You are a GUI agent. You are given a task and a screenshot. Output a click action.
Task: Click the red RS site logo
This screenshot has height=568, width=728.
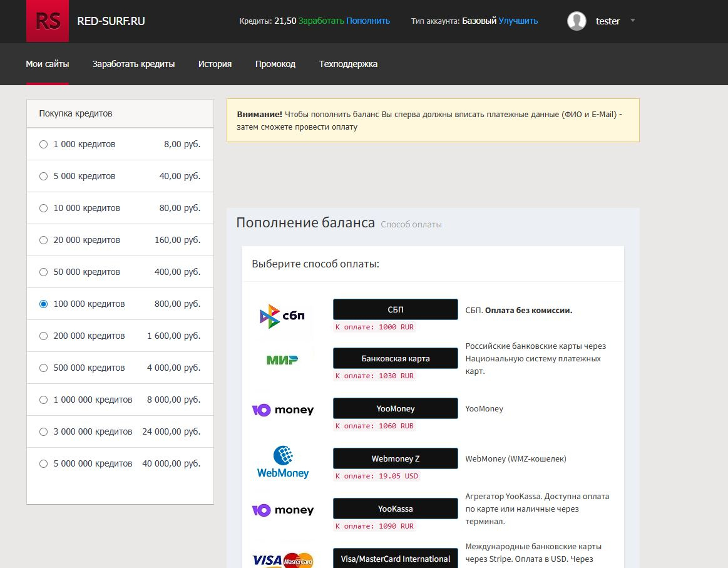point(48,21)
